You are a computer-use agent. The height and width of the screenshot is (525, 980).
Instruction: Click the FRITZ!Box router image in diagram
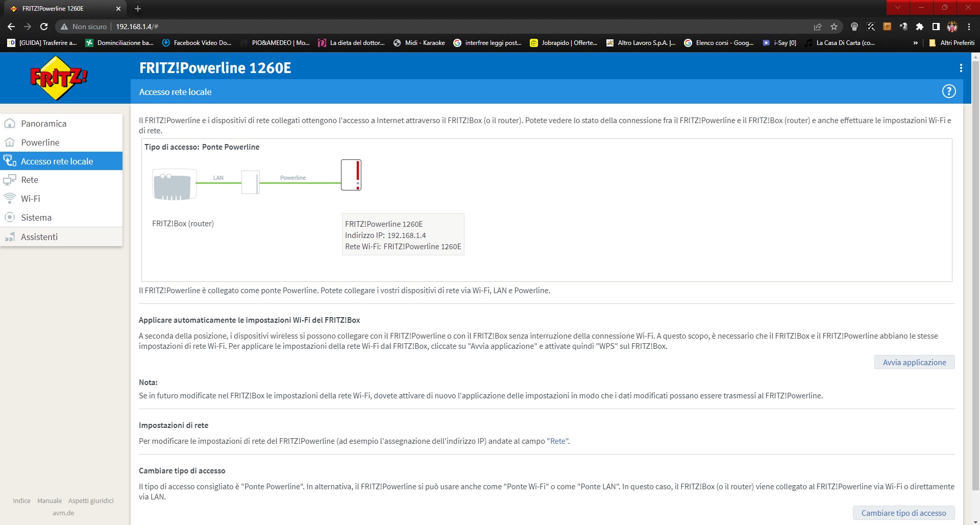(x=175, y=184)
